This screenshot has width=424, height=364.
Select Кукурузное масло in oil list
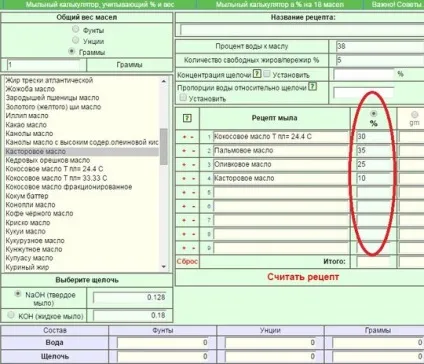(35, 241)
